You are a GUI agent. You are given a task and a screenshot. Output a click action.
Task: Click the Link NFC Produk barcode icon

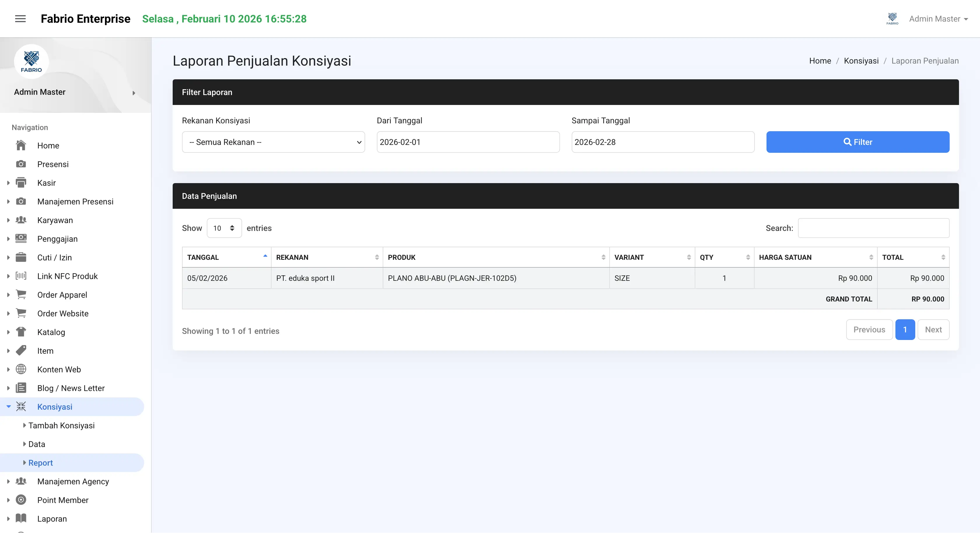(21, 276)
